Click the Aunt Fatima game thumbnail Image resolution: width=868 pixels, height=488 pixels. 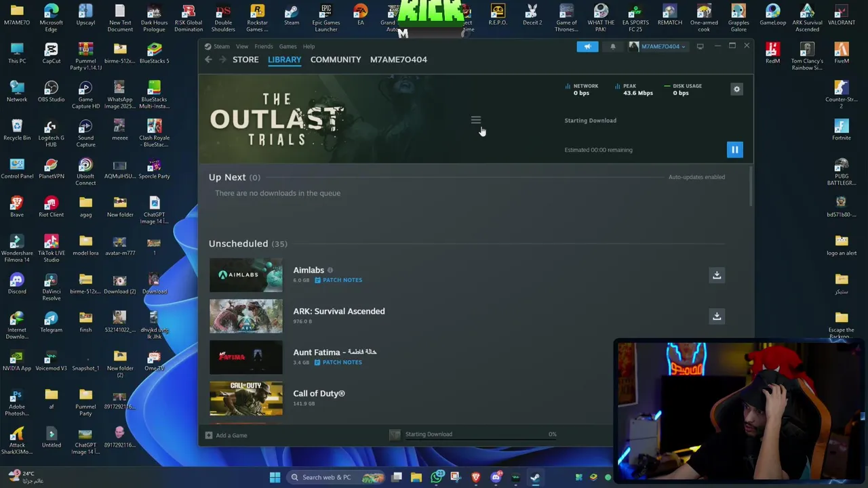point(245,357)
